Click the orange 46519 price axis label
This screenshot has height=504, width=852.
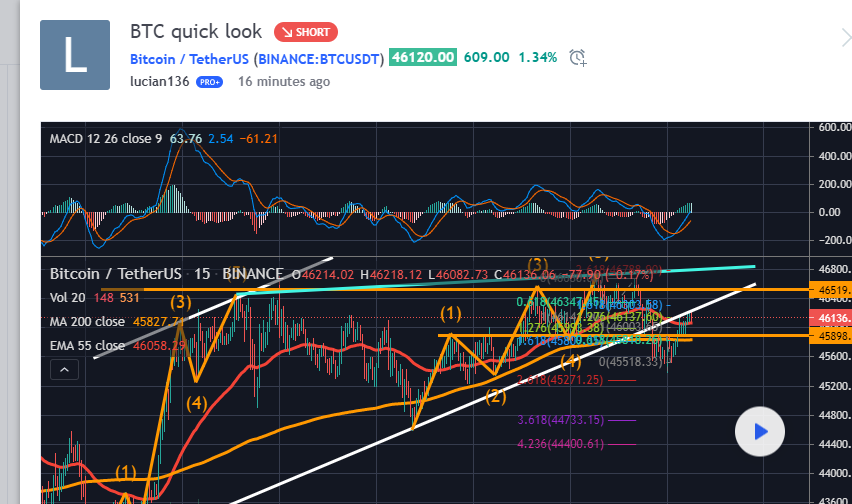point(833,289)
